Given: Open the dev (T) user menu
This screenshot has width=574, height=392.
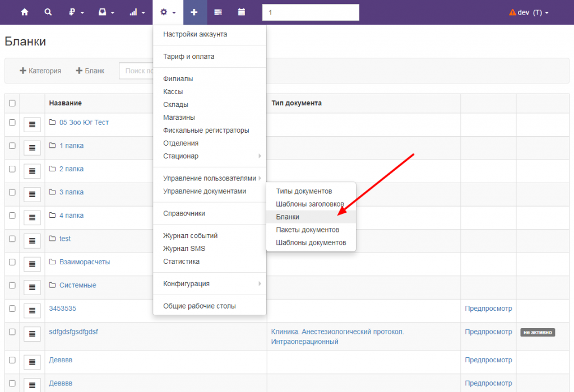Looking at the screenshot, I should (529, 12).
